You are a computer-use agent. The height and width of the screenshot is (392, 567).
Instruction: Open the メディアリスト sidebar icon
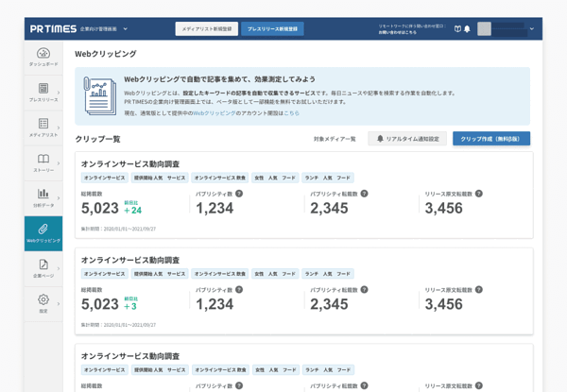(43, 123)
